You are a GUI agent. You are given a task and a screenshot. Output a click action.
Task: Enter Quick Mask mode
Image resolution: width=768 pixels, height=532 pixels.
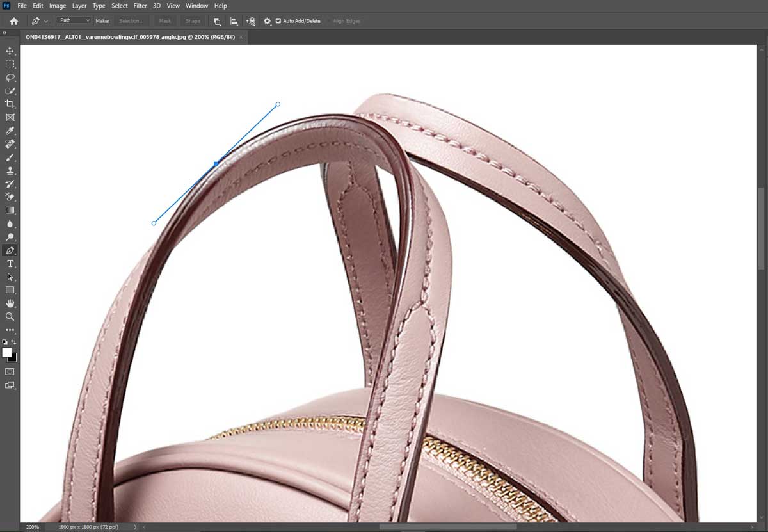pyautogui.click(x=10, y=371)
